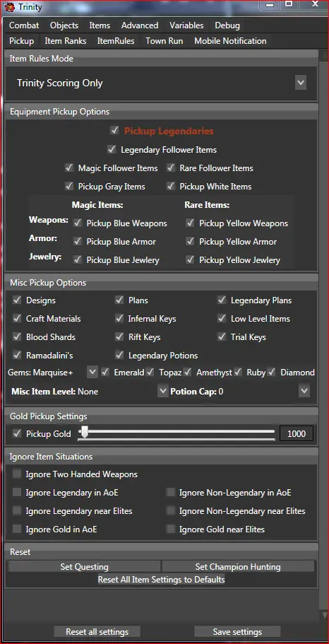Screen dimensions: 329x644
Task: Uncheck the Blood Shards option
Action: click(x=17, y=336)
